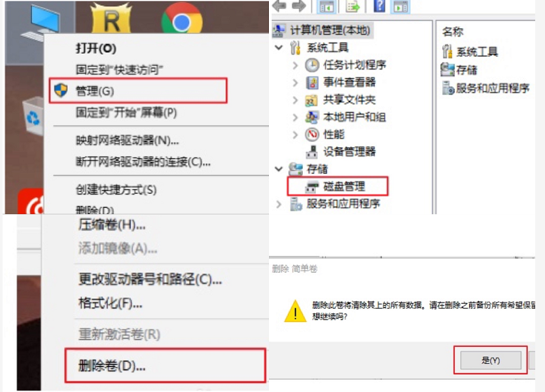Viewport: 545px width, 392px height.
Task: Collapse the 系统工具 tree node
Action: 279,47
